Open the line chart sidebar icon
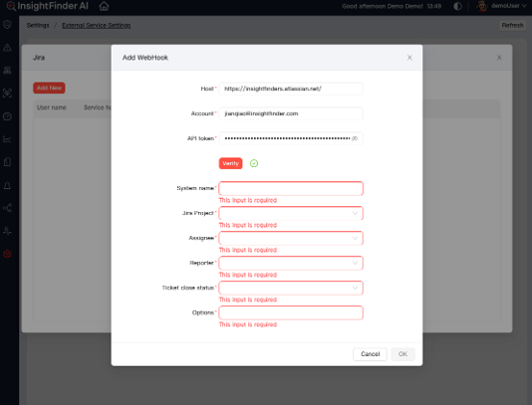This screenshot has width=532, height=405. [x=7, y=139]
